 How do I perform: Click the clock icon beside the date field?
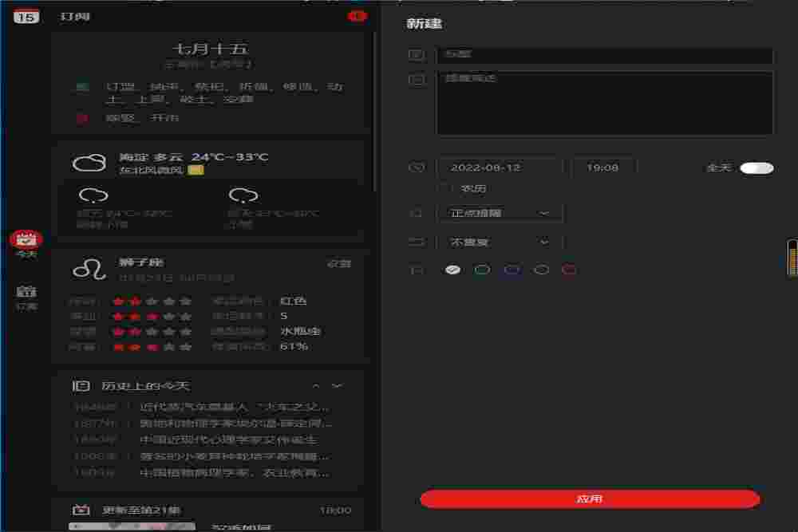click(417, 167)
